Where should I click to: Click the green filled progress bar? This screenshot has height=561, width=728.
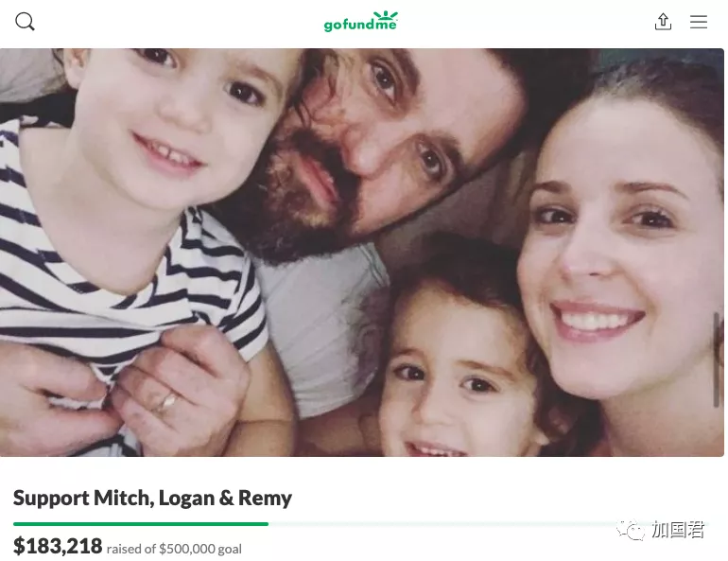(141, 524)
